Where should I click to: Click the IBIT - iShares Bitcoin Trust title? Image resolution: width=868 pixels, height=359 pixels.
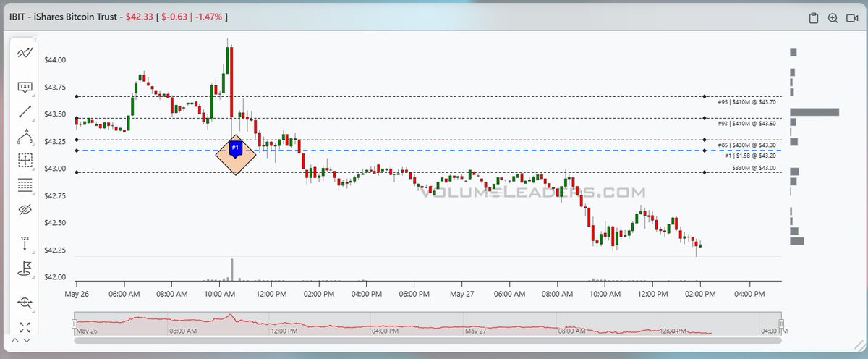click(62, 16)
